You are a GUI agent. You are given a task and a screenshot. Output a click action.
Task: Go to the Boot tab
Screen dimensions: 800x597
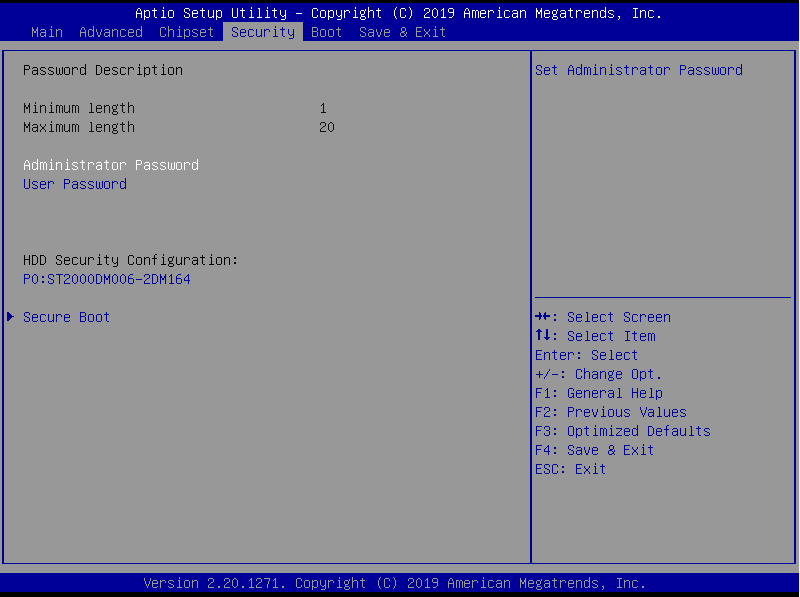tap(326, 32)
